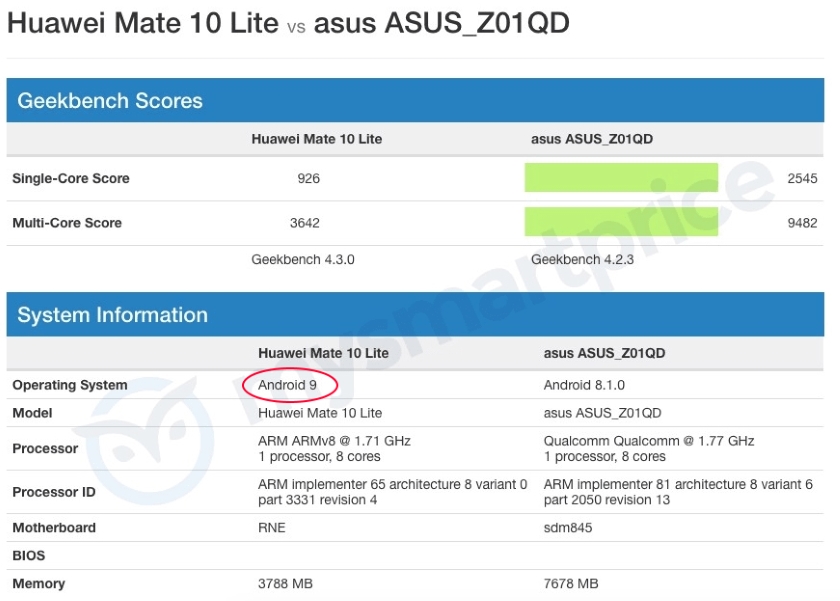The height and width of the screenshot is (601, 840).
Task: Select asus ASUS_Z01QD system info header
Action: (x=604, y=354)
